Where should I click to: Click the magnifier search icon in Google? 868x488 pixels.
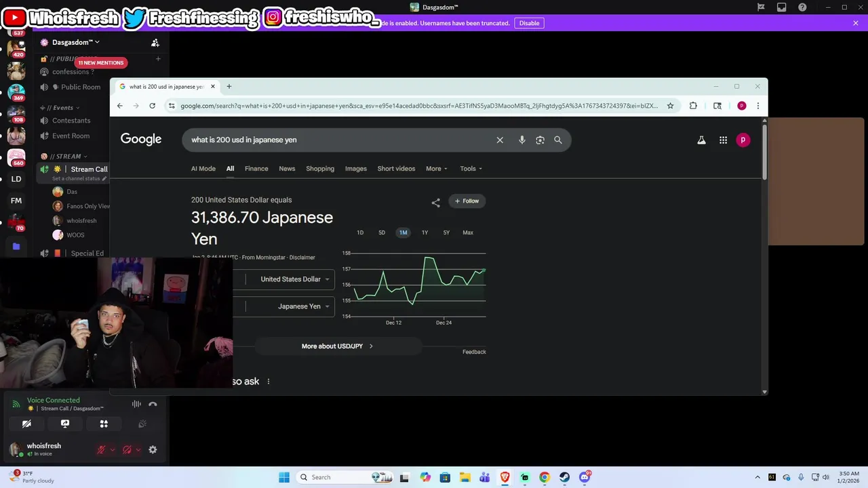click(x=558, y=140)
